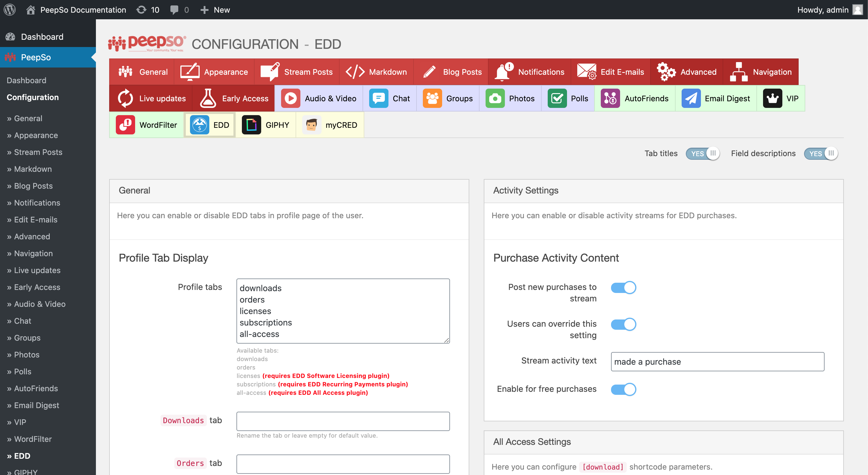Click the Groups orange icon
The width and height of the screenshot is (868, 475).
pyautogui.click(x=432, y=98)
